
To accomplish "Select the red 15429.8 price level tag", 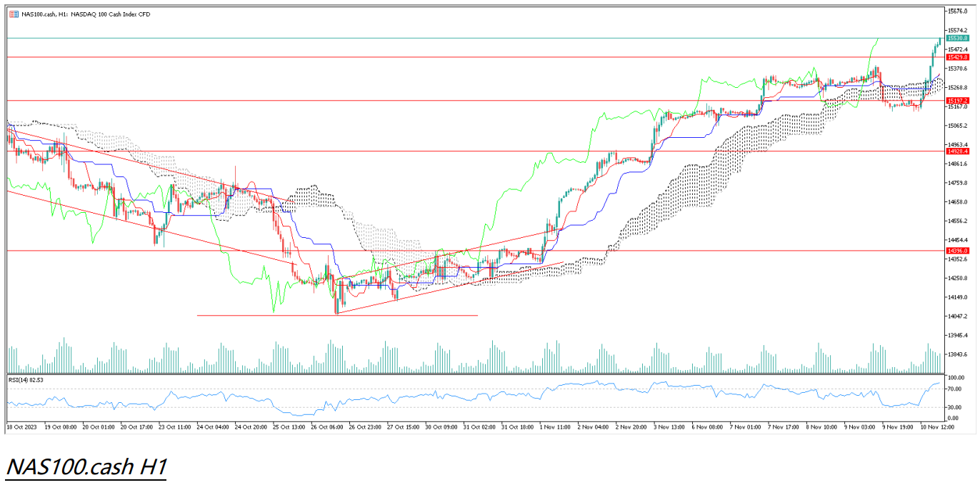I will (956, 56).
